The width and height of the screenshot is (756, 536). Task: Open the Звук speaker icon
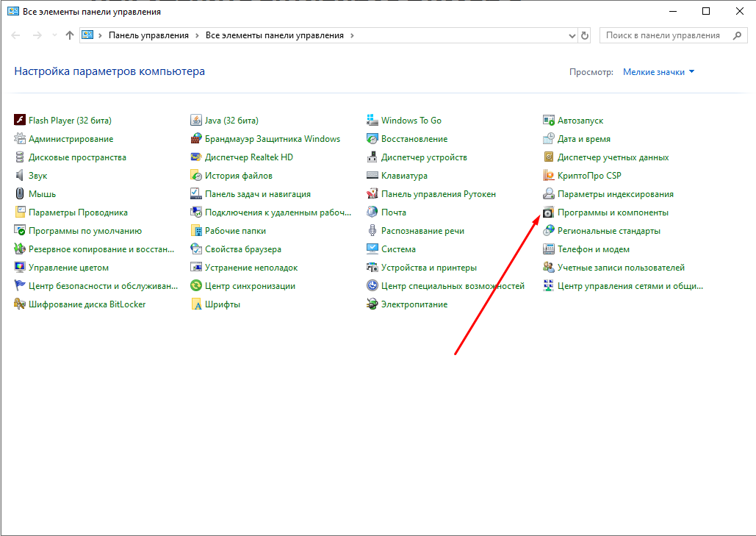tap(20, 175)
